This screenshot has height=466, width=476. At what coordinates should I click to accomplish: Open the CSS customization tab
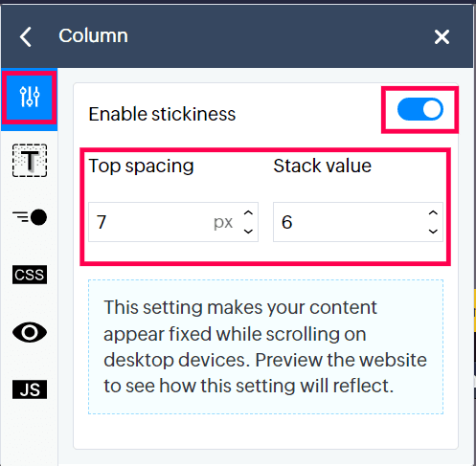pos(30,275)
